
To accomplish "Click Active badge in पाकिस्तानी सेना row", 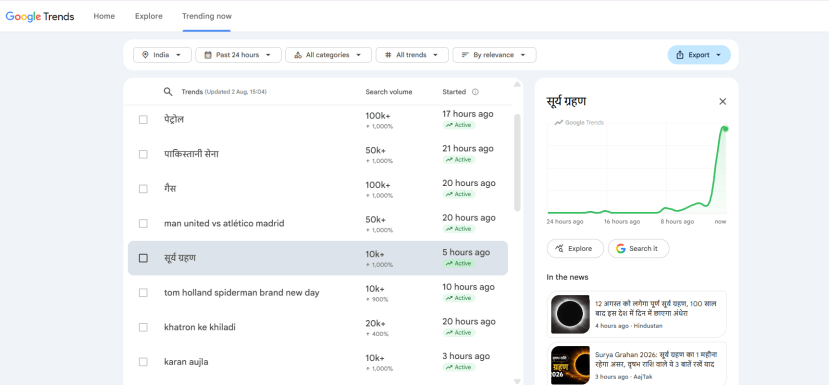I will (x=459, y=160).
